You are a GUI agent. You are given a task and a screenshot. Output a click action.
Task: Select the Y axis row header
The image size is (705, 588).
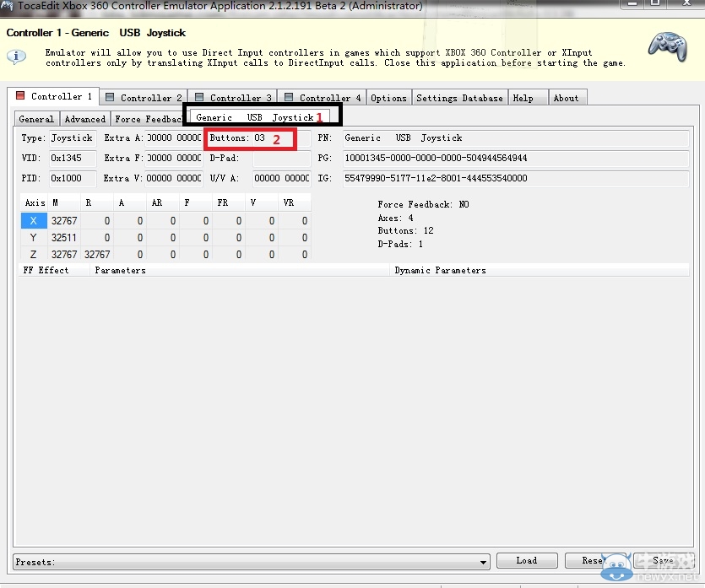click(34, 238)
